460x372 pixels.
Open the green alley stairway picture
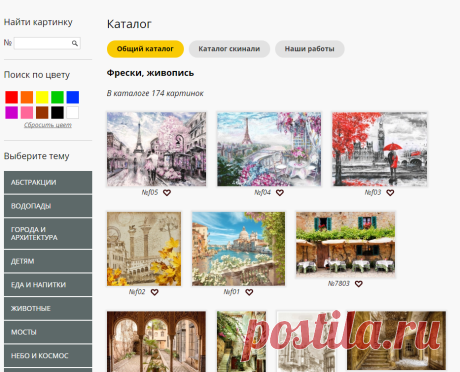pos(242,342)
